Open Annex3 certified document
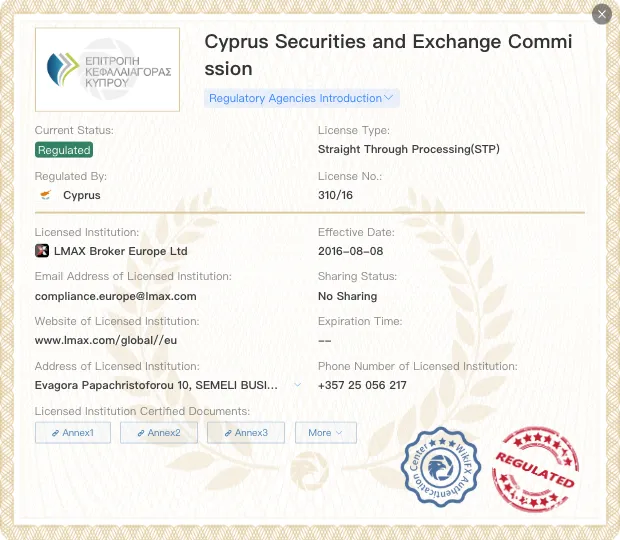Viewport: 620px width, 540px height. coord(246,433)
